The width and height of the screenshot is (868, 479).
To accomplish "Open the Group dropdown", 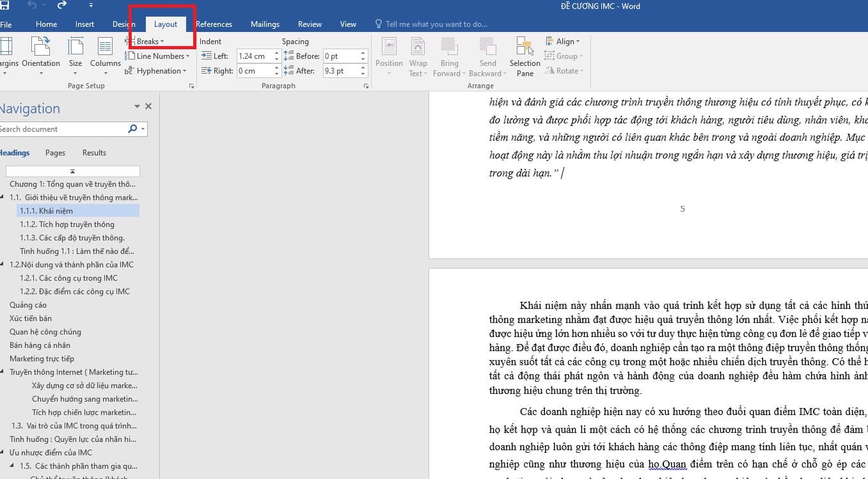I will pos(562,56).
